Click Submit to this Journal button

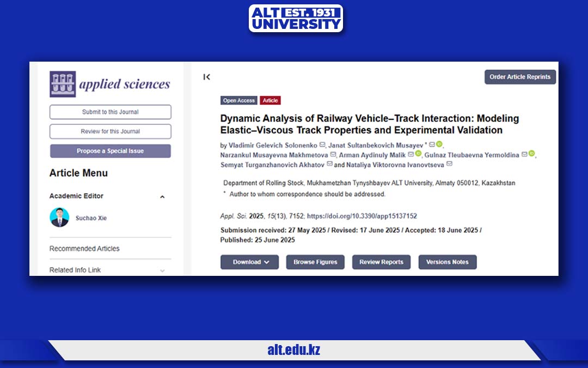[110, 112]
